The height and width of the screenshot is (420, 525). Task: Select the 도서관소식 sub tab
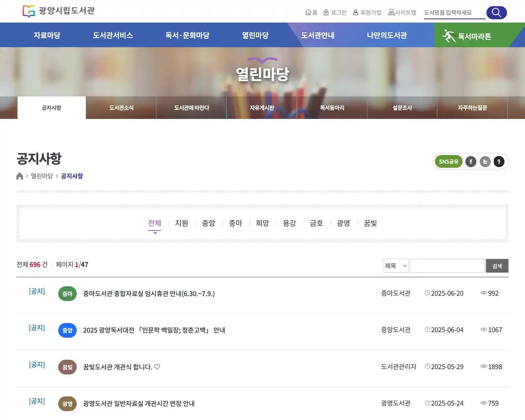[x=121, y=108]
